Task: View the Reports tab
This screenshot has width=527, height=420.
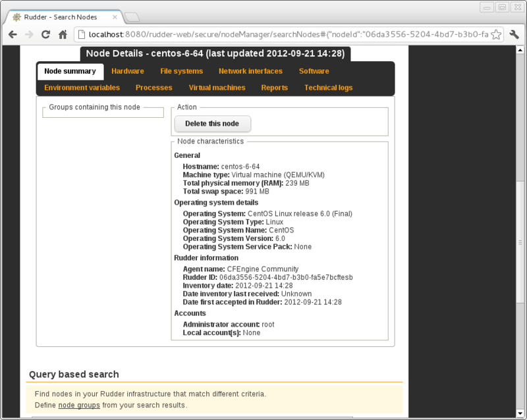Action: pos(275,88)
